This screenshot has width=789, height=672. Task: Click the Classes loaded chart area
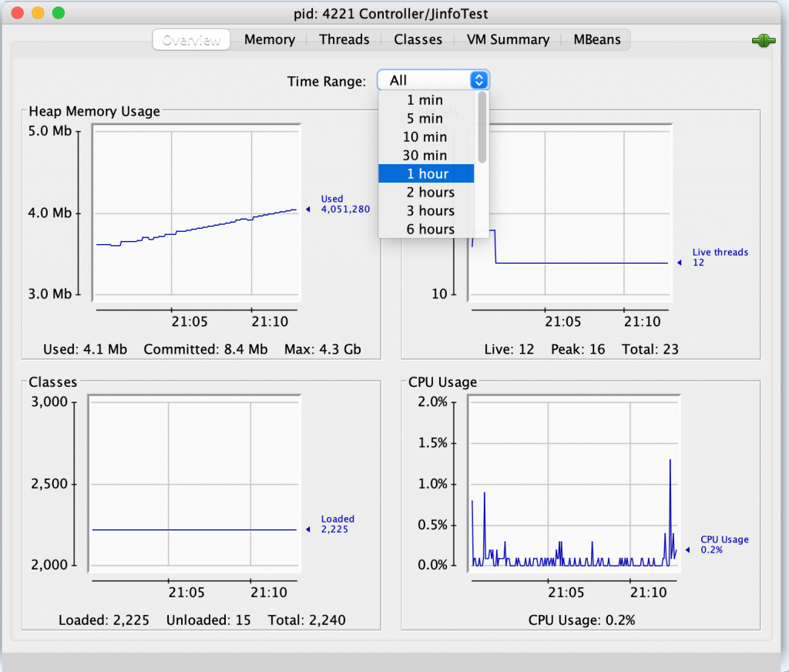[x=195, y=483]
